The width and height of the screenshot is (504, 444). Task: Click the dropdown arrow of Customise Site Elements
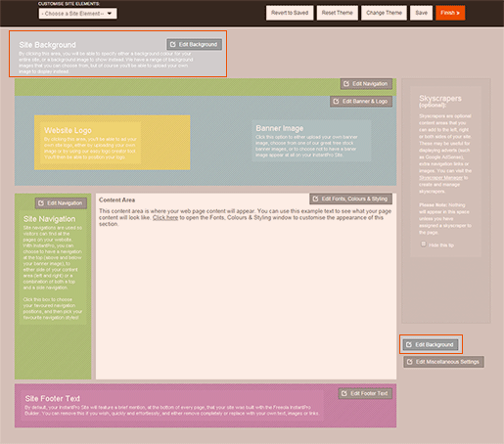(x=110, y=14)
